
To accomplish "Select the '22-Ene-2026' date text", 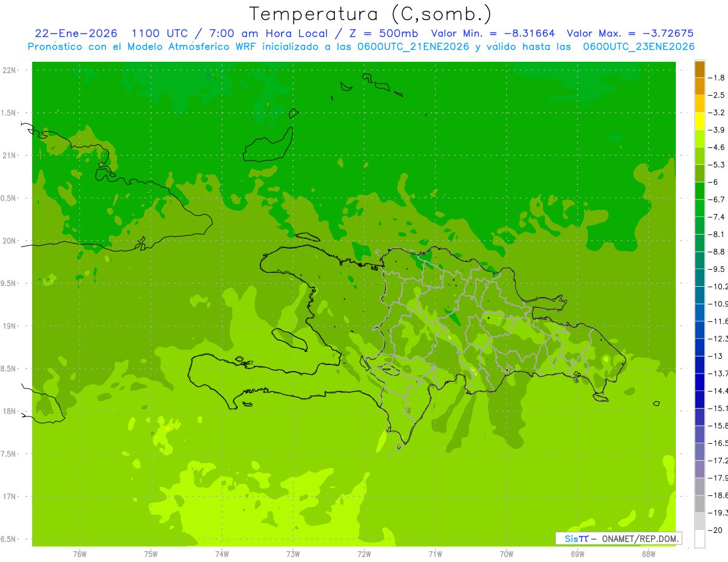I will [x=76, y=33].
